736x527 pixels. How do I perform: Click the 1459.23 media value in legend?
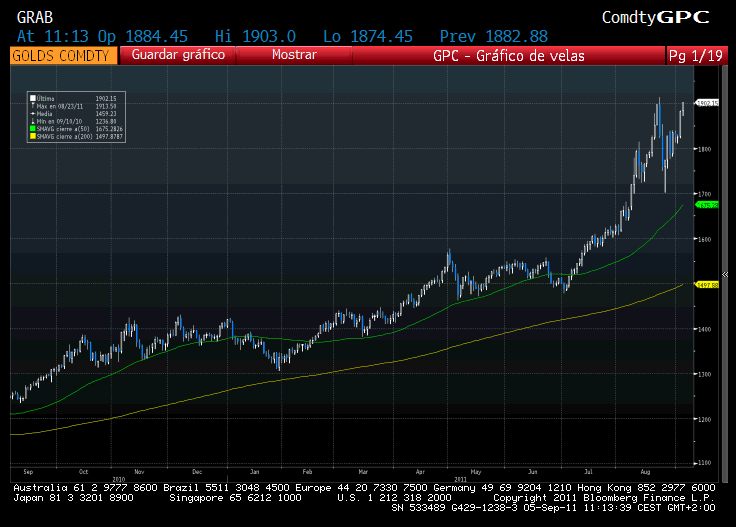106,114
